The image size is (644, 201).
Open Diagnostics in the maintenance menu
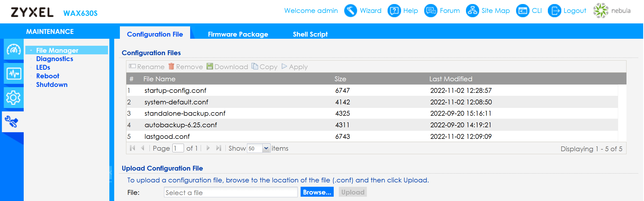[x=55, y=59]
